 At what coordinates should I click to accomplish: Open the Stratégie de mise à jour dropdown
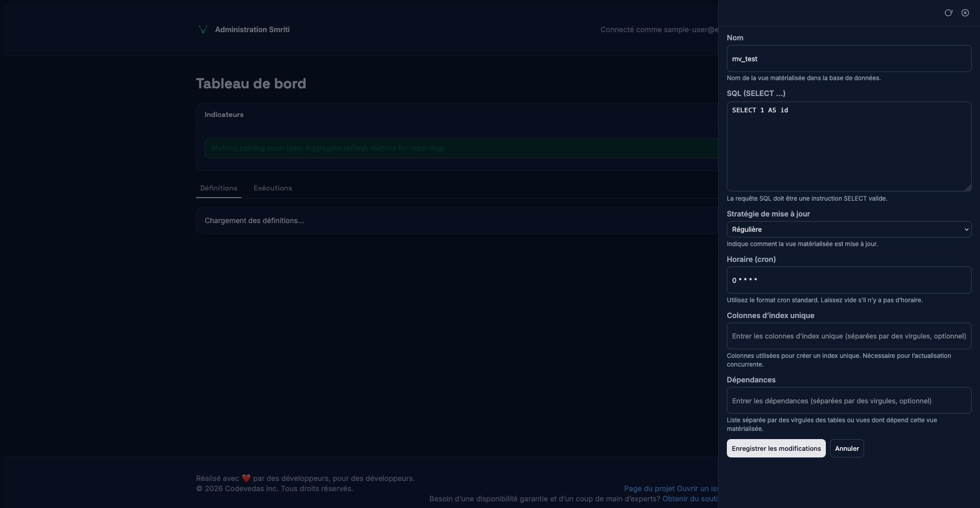click(x=849, y=229)
